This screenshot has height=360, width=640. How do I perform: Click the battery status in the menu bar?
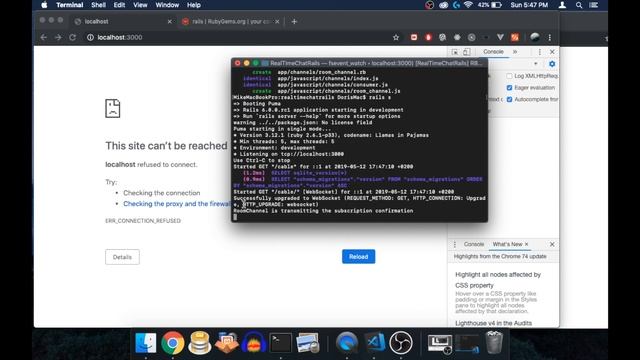click(490, 5)
